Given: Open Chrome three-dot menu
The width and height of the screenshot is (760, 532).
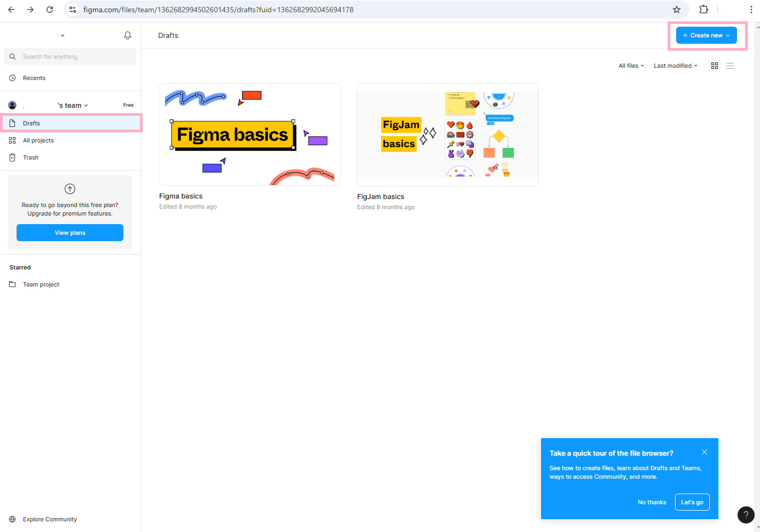Looking at the screenshot, I should click(x=751, y=10).
